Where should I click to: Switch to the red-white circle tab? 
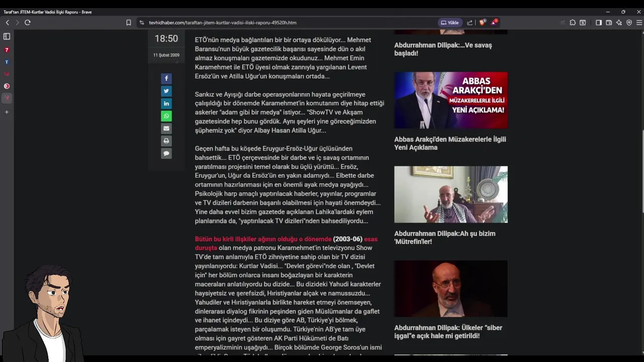[x=7, y=86]
